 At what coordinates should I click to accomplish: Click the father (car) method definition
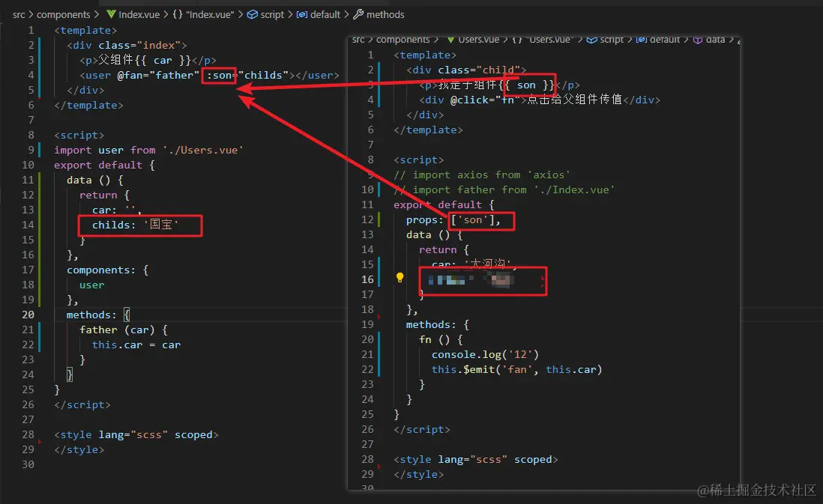[x=124, y=330]
